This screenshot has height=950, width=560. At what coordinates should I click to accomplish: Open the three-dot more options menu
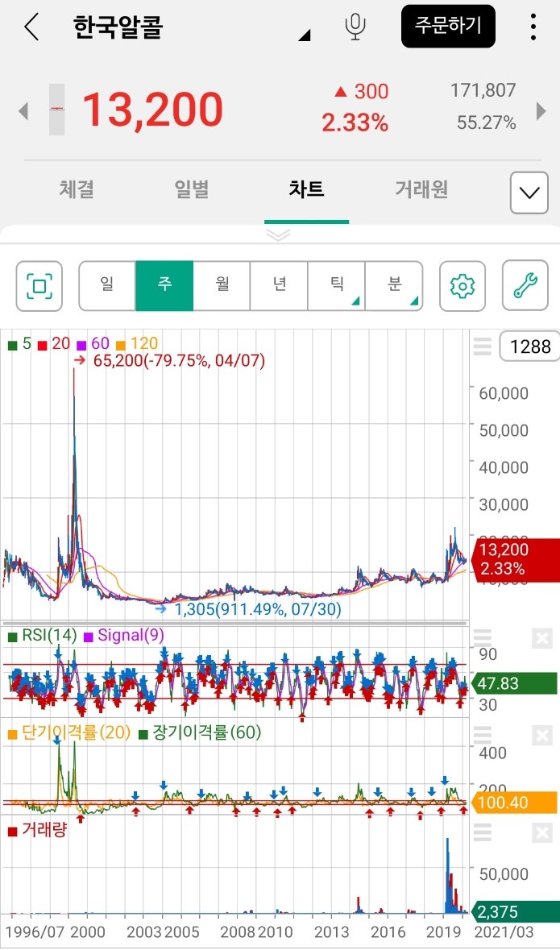click(533, 27)
